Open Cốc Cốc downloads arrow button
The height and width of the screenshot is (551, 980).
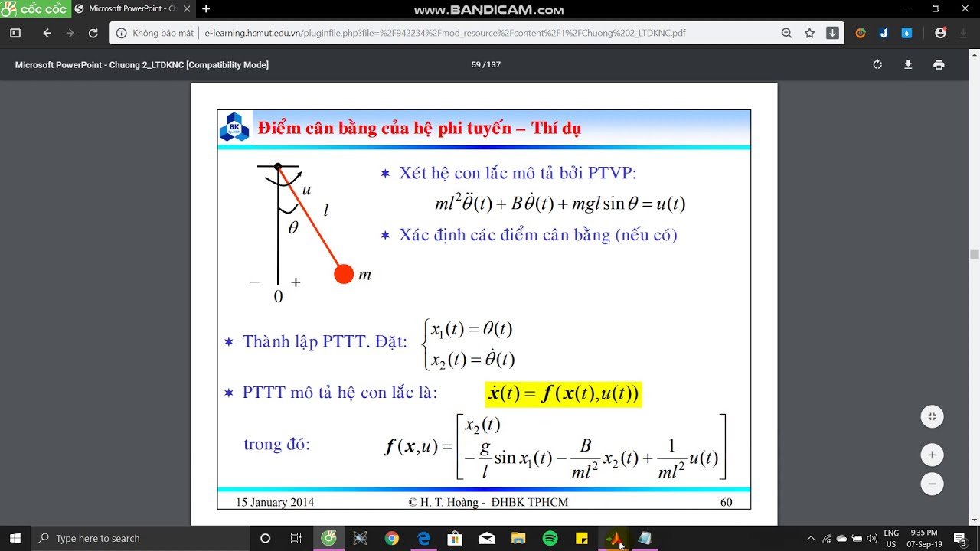pos(832,33)
